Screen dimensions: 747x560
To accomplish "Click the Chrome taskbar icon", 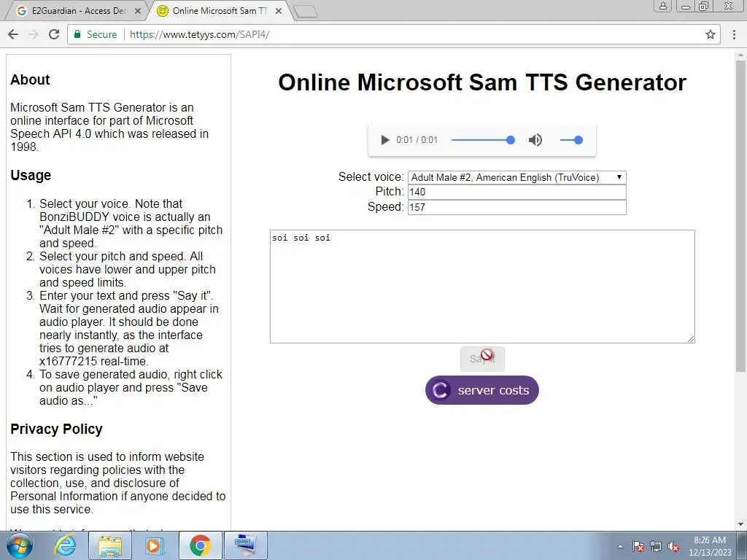I will click(200, 545).
